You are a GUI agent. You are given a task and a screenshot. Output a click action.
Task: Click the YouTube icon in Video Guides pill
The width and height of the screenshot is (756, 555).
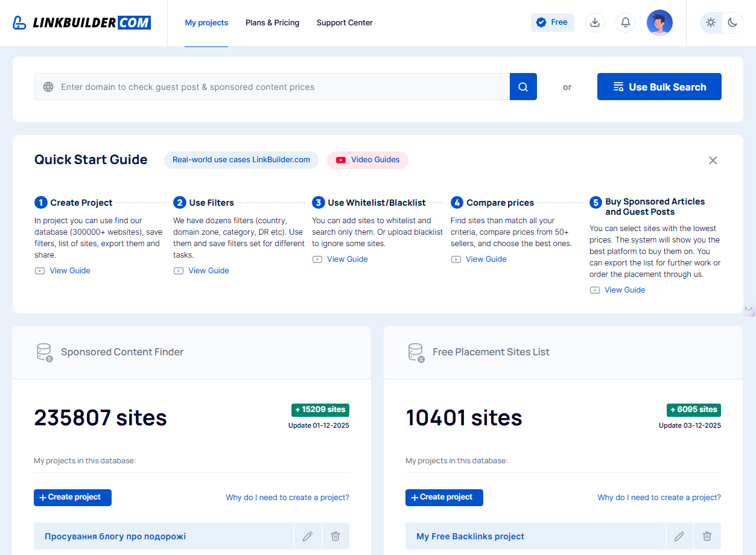(x=341, y=160)
